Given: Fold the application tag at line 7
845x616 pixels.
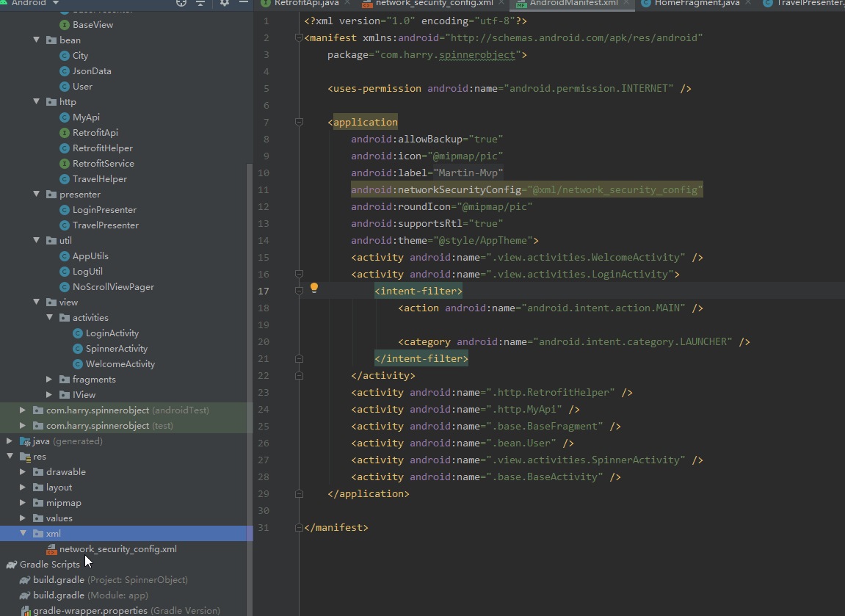Looking at the screenshot, I should [x=299, y=123].
